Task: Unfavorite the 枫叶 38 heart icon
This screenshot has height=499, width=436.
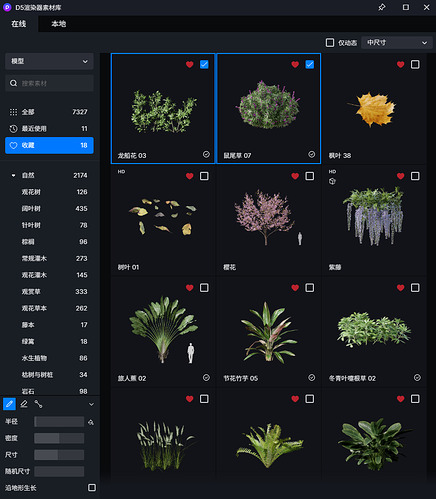Action: point(401,64)
